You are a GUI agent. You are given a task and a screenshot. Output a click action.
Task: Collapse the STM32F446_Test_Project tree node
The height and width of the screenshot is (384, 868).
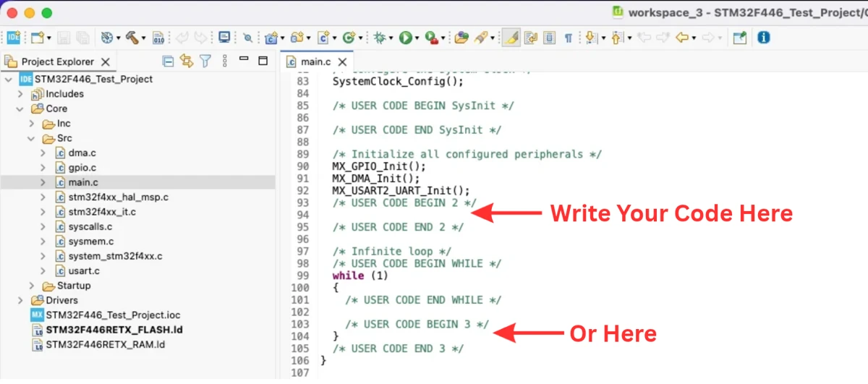(x=9, y=79)
